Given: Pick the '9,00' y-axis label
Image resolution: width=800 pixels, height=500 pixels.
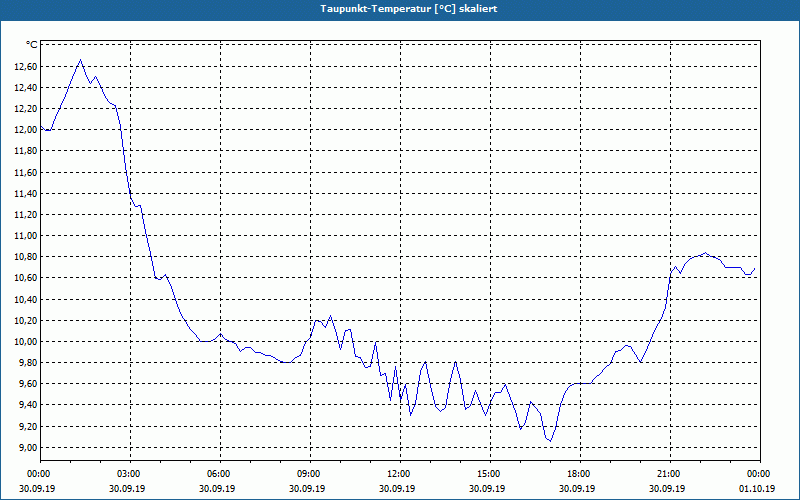Looking at the screenshot, I should (28, 448).
